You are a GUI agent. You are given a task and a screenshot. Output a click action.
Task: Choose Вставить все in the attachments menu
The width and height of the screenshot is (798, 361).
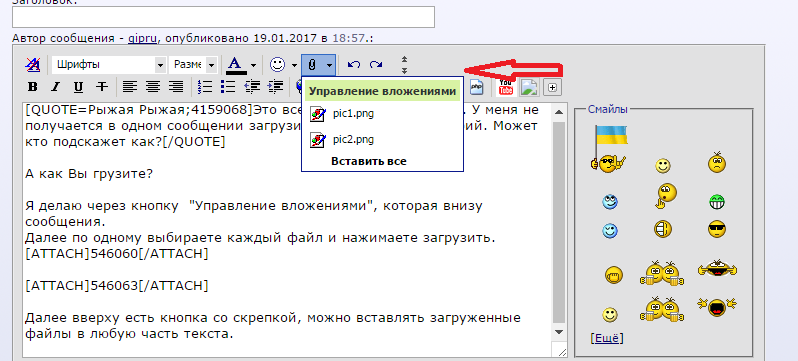(x=369, y=161)
